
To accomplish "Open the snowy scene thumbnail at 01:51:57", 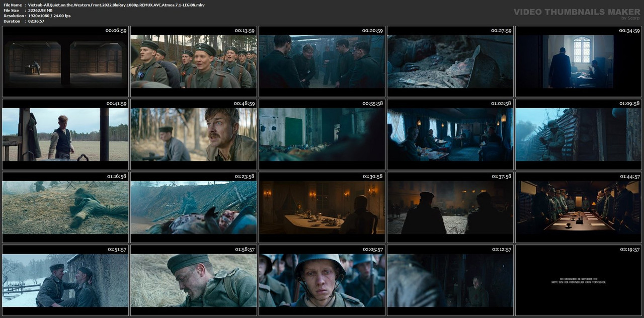I will click(x=65, y=280).
